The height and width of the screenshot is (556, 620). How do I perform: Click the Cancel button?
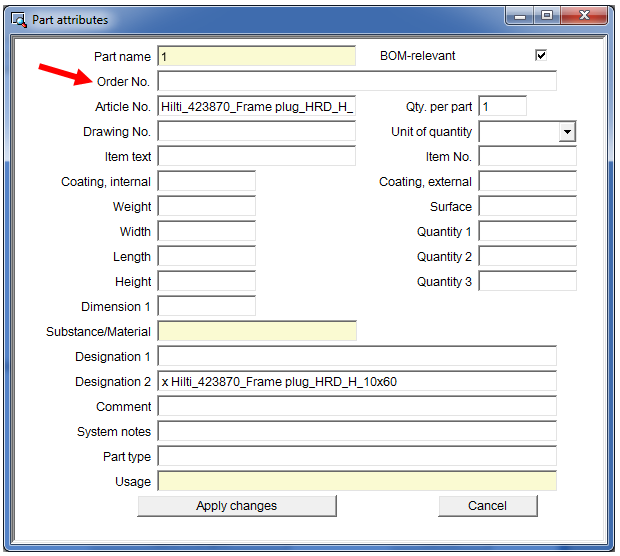coord(488,506)
